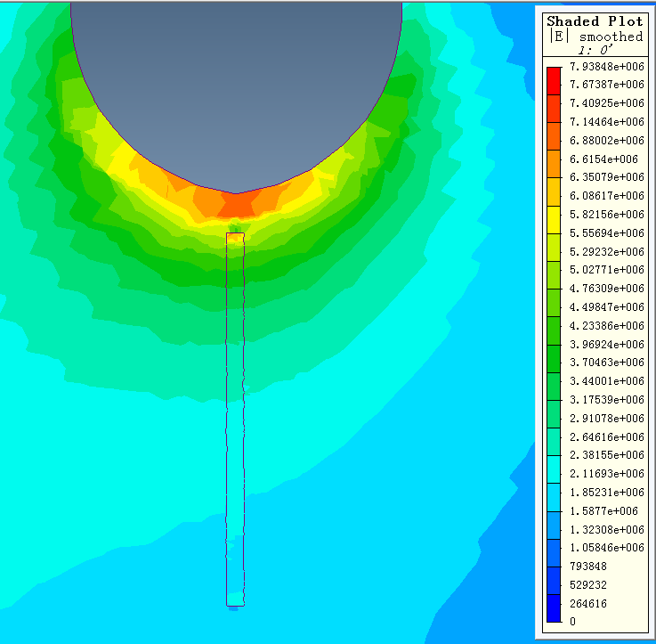Viewport: 656px width, 644px height.
Task: Click the darkest blue band at scale bottom
Action: click(554, 608)
